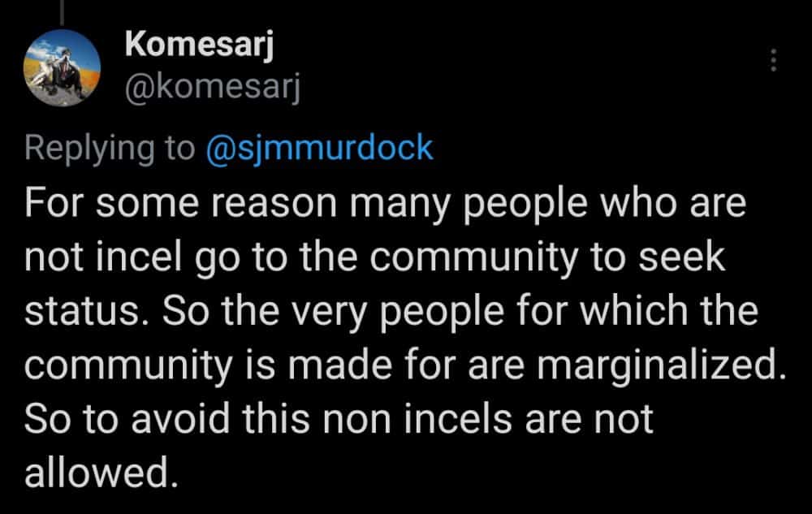Open the @sjmmurdock mention link

(319, 149)
